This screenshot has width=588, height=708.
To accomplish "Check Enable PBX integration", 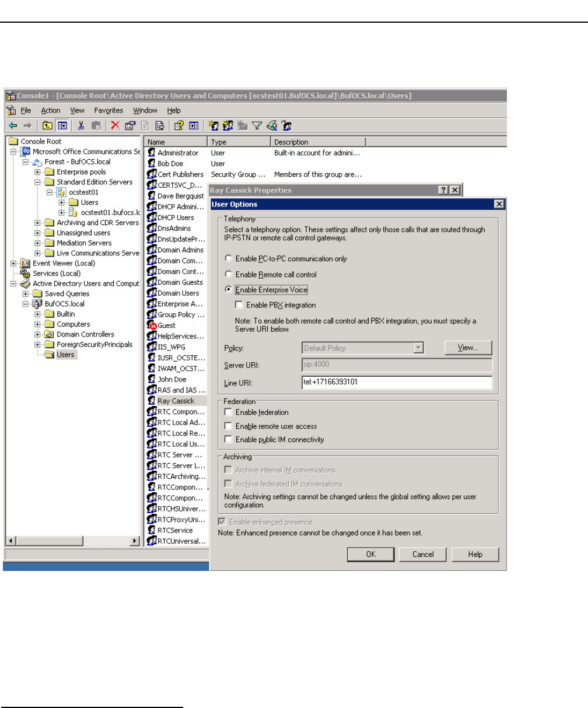I will pyautogui.click(x=239, y=304).
